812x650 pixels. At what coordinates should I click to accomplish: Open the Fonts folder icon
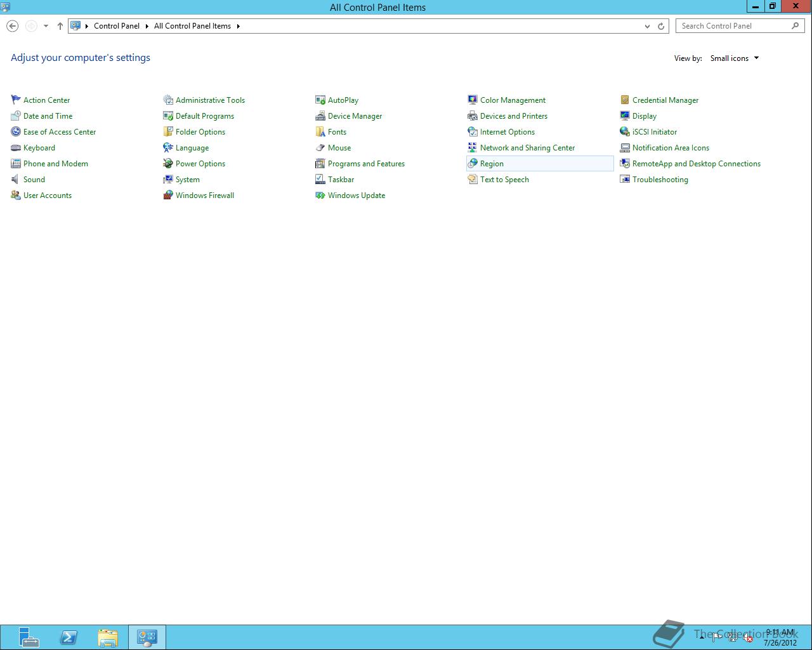coord(320,131)
